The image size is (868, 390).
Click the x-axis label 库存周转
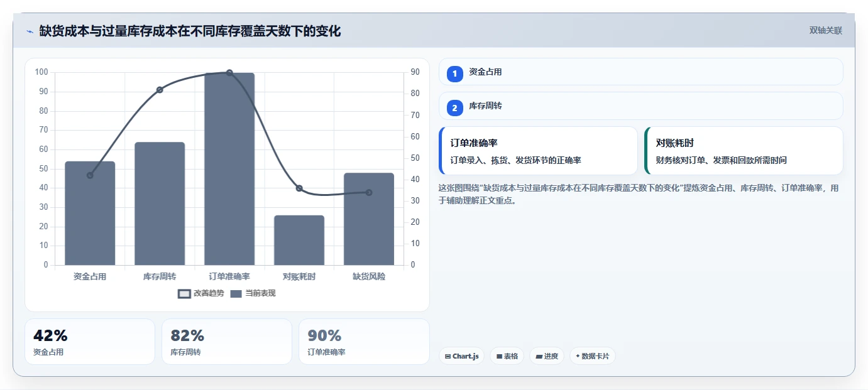tap(160, 276)
